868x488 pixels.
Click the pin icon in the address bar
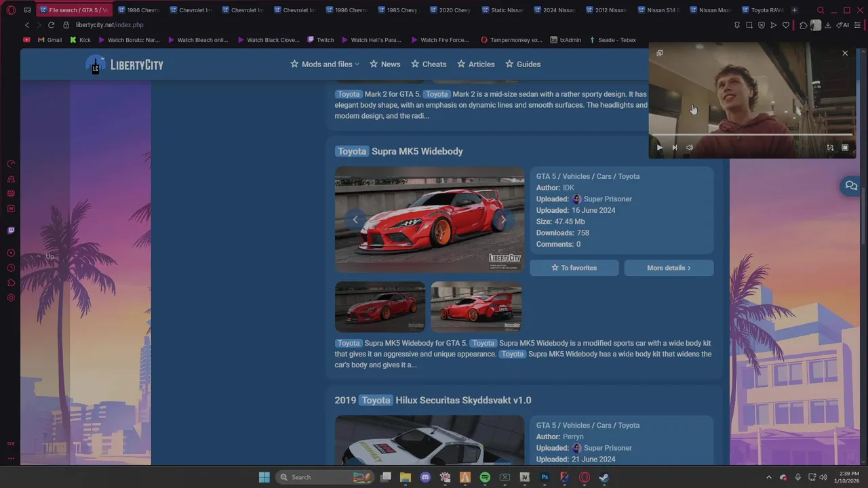click(737, 25)
